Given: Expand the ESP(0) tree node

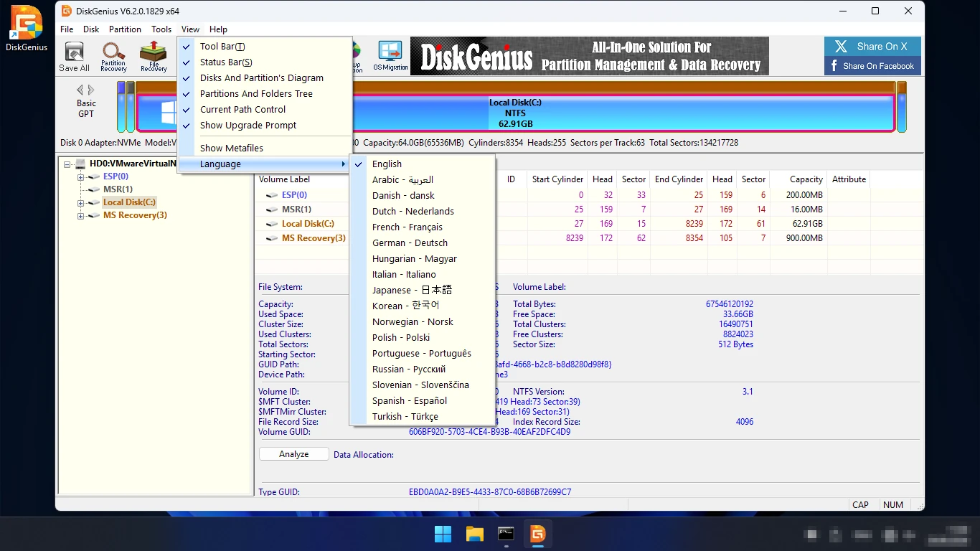Looking at the screenshot, I should 80,176.
